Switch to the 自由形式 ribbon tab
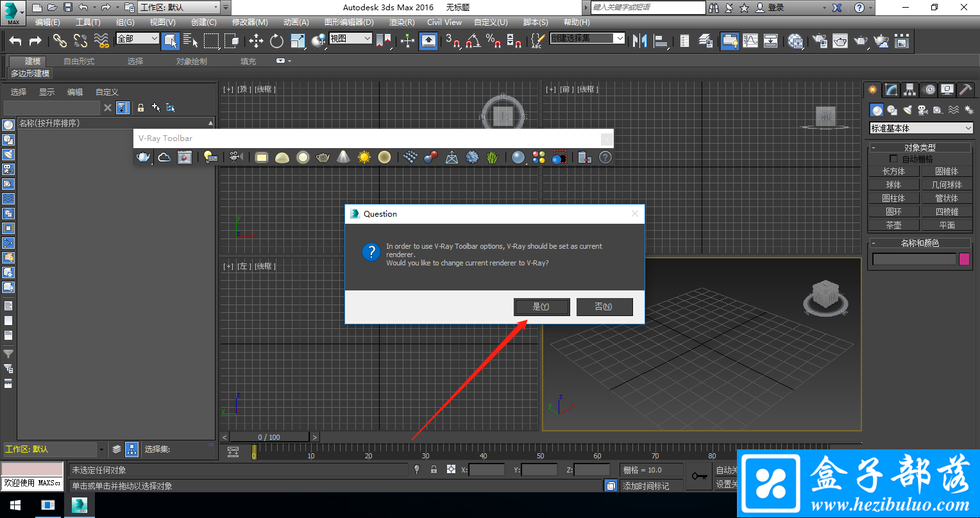 coord(79,62)
